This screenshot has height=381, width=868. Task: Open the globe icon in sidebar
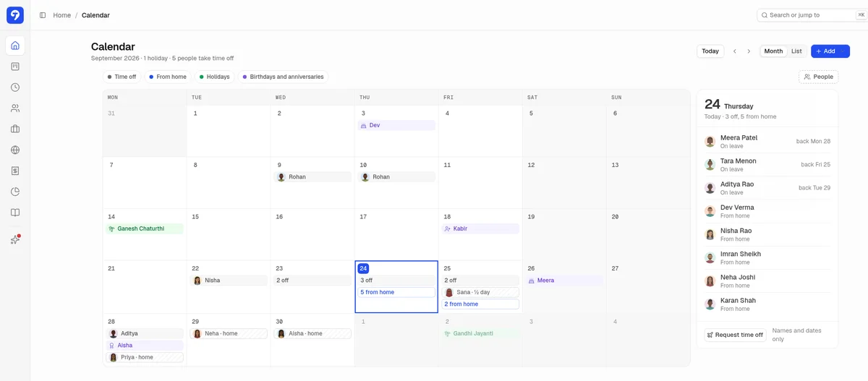click(x=15, y=150)
